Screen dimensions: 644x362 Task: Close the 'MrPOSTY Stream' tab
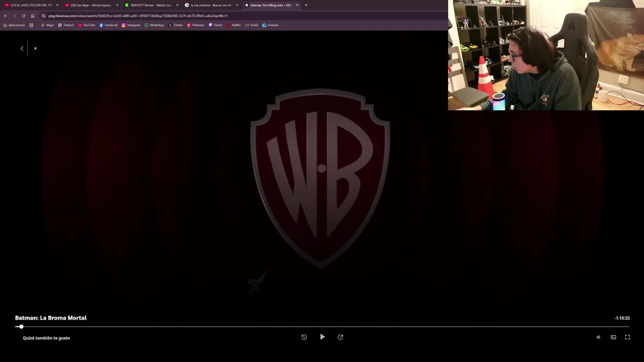177,5
